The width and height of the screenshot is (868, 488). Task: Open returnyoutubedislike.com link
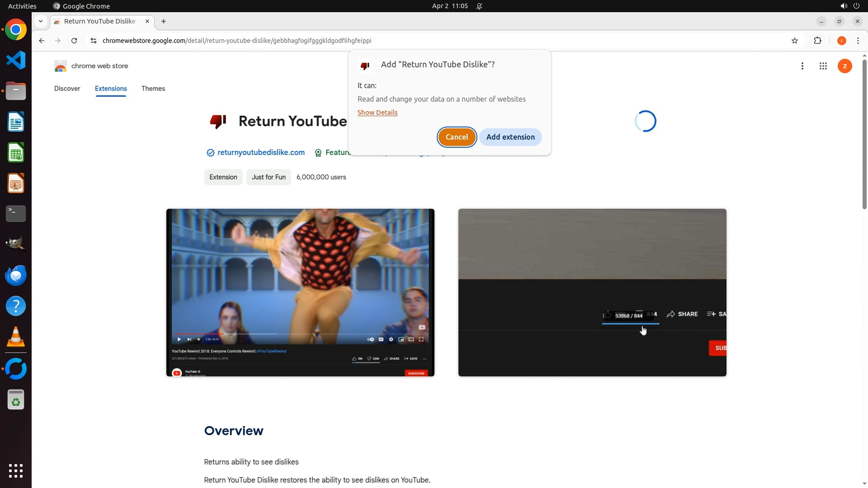(x=260, y=153)
